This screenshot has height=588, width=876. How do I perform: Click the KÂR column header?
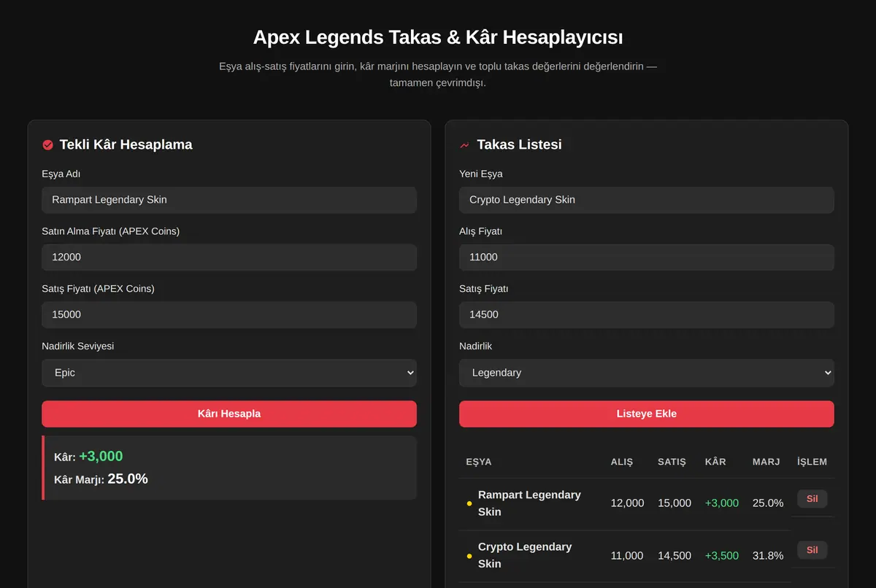(x=715, y=462)
